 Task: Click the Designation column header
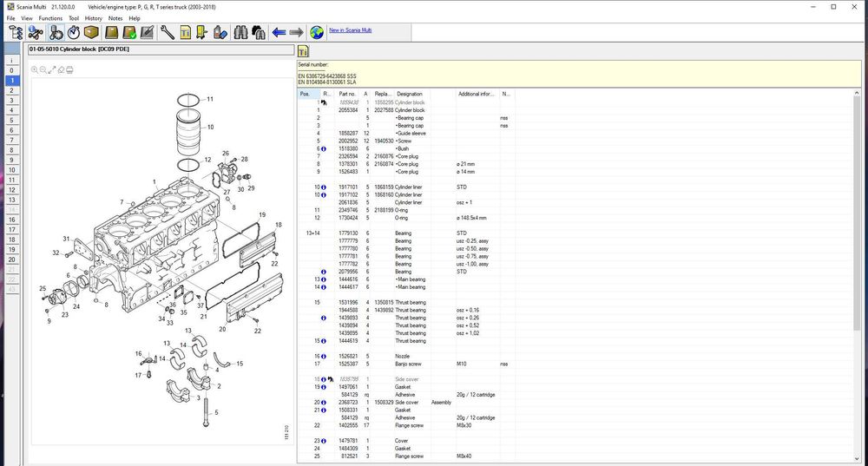click(410, 93)
